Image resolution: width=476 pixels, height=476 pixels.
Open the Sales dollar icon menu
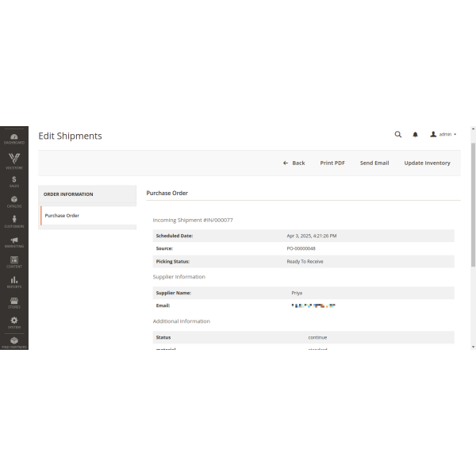pos(14,181)
